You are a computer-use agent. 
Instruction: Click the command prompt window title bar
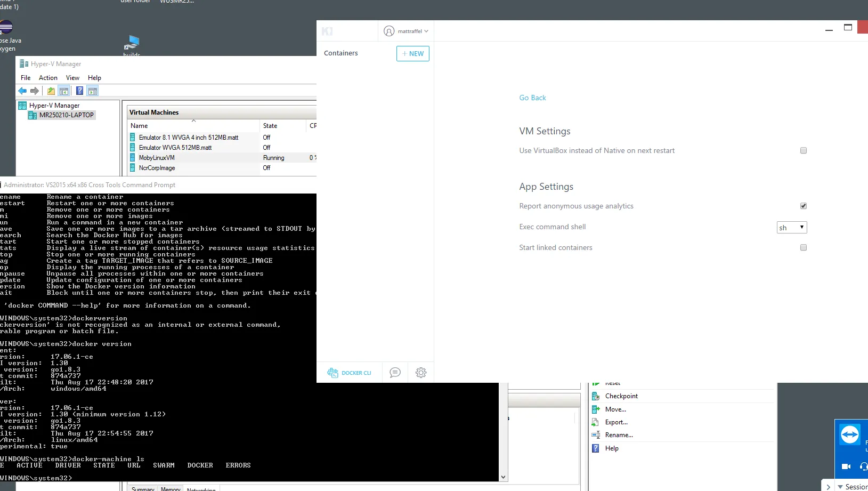click(x=158, y=185)
